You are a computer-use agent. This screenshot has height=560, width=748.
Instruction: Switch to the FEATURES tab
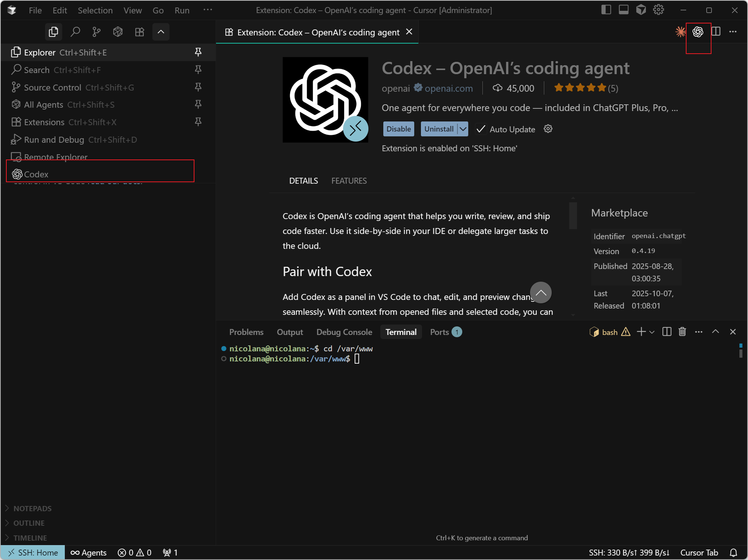[x=349, y=181]
